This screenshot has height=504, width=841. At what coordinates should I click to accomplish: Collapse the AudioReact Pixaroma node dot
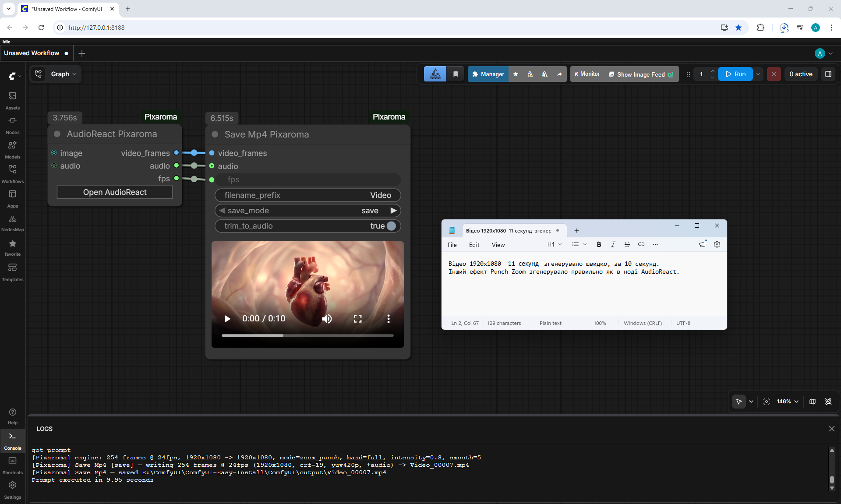(57, 134)
